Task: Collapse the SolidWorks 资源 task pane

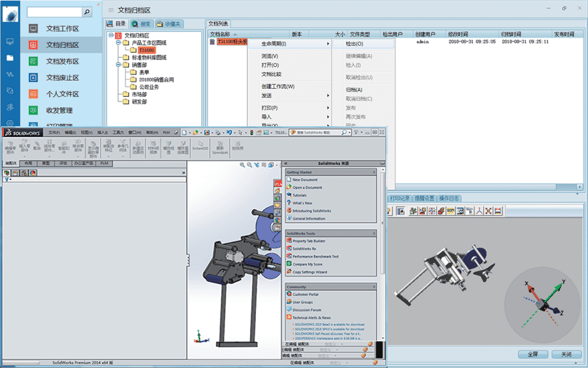Action: 286,164
